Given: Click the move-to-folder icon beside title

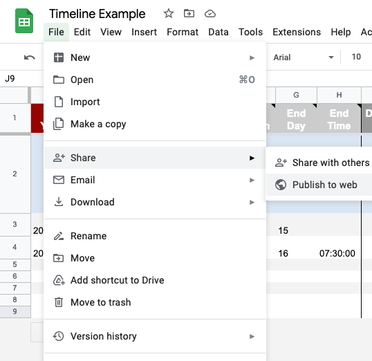Looking at the screenshot, I should [x=189, y=14].
